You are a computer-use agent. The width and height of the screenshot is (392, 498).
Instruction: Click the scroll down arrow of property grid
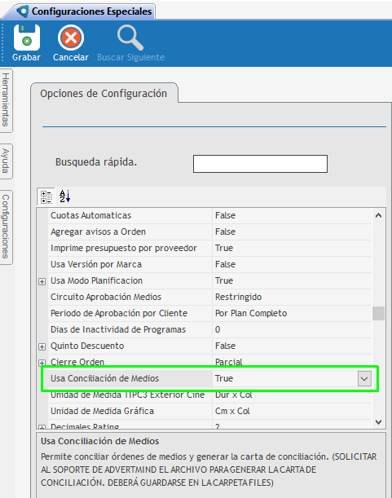point(378,422)
